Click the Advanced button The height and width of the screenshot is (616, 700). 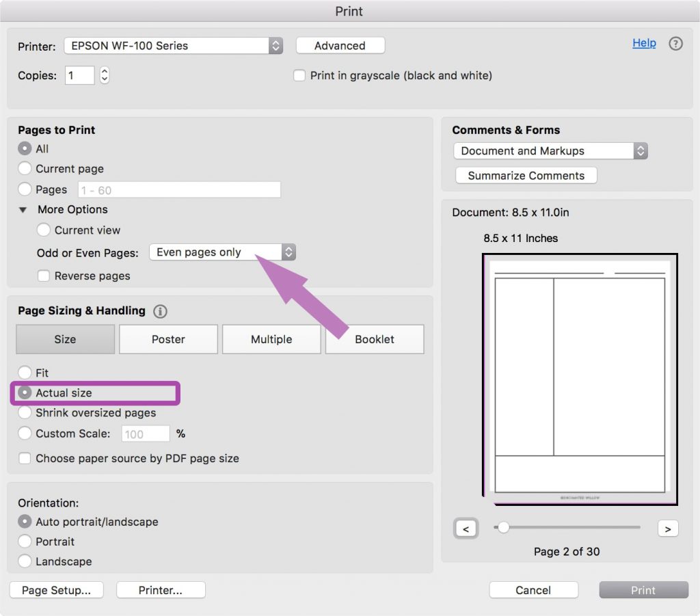tap(340, 46)
